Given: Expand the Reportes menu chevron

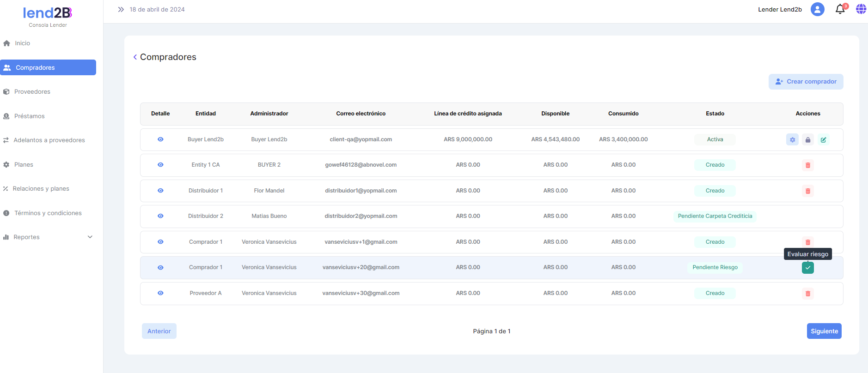Looking at the screenshot, I should pyautogui.click(x=90, y=237).
